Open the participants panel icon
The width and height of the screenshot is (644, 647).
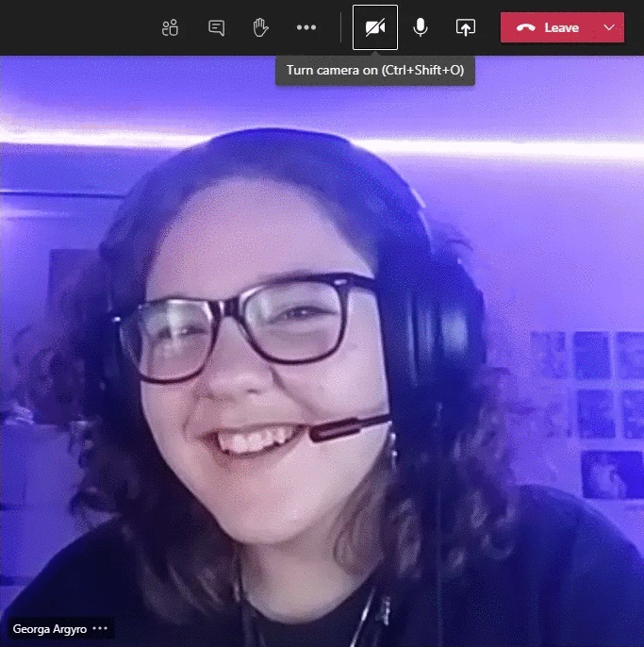[170, 27]
